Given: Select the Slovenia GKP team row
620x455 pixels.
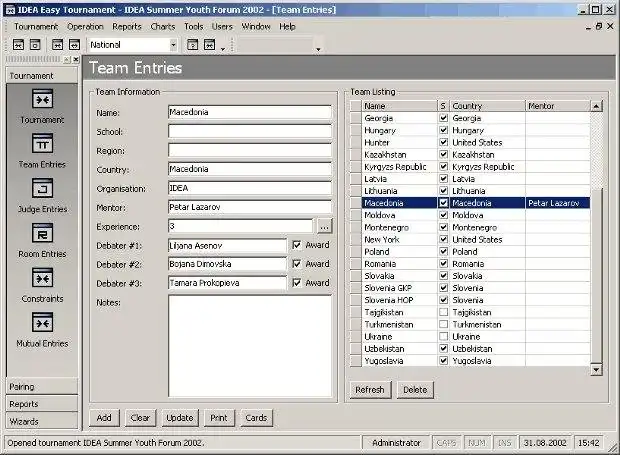Looking at the screenshot, I should click(471, 288).
